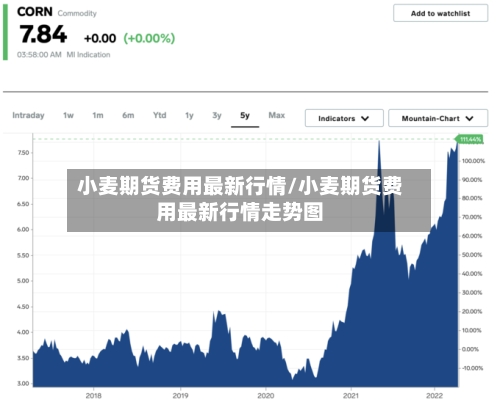Click the 2021 x-axis label

(351, 395)
